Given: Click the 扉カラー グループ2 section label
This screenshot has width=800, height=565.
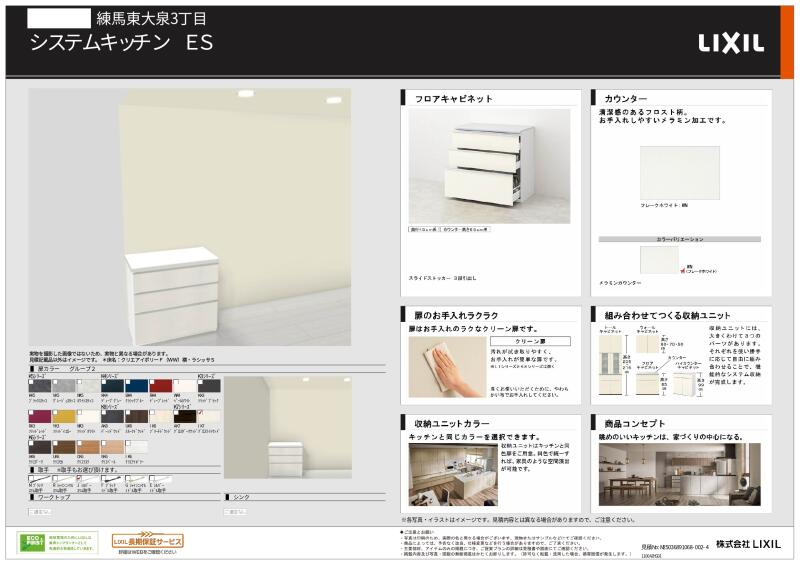Looking at the screenshot, I should pyautogui.click(x=66, y=369).
